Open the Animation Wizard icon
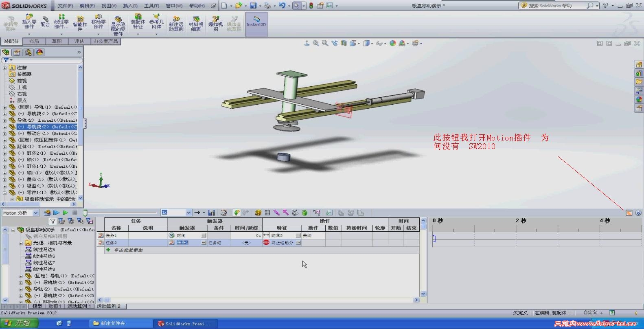Image resolution: width=644 pixels, height=329 pixels. click(224, 213)
